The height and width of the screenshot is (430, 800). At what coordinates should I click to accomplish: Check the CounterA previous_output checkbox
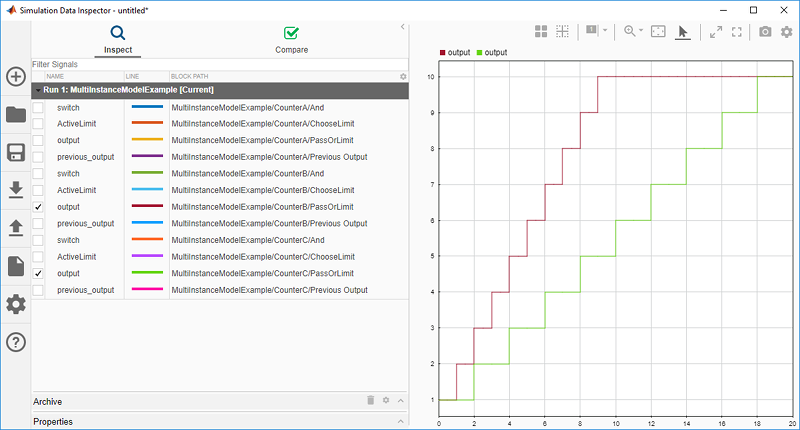pos(38,157)
